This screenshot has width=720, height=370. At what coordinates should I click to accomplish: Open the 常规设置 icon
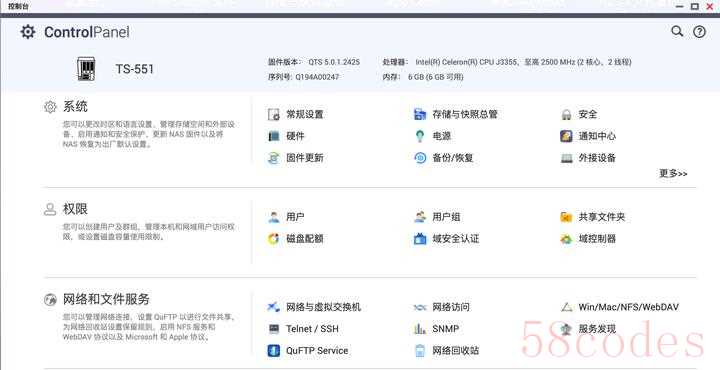point(274,114)
